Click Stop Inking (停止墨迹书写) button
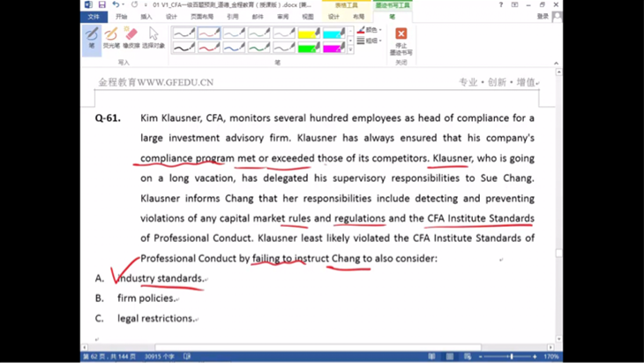Screen dimensions: 644x363 (401, 42)
